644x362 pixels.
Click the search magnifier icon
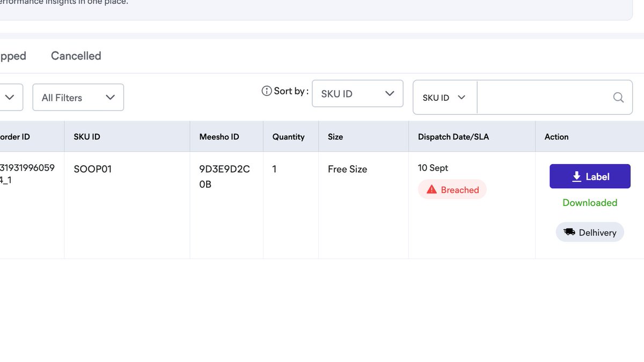pos(618,98)
